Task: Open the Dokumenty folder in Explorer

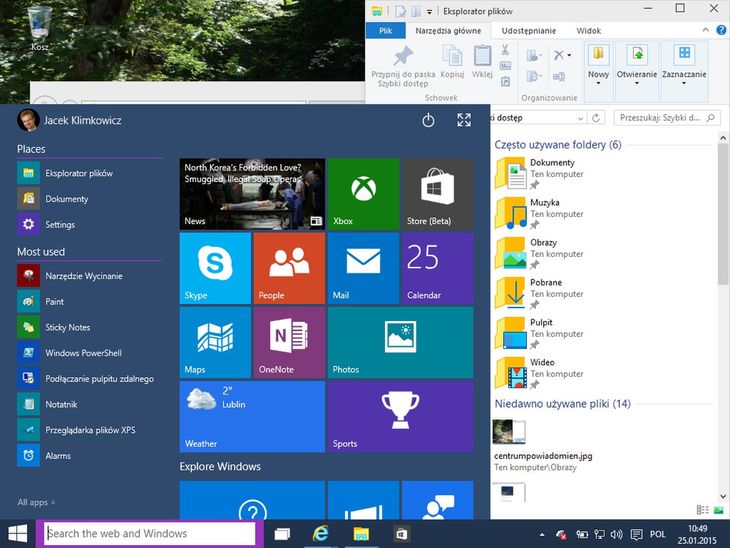Action: pos(552,162)
